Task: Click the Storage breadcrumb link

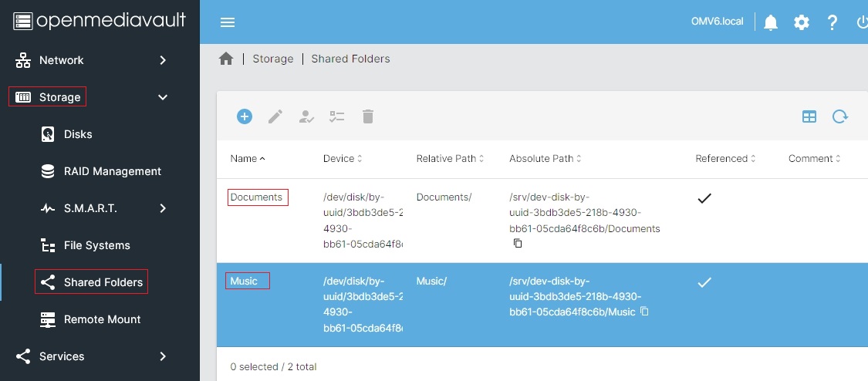Action: click(273, 59)
